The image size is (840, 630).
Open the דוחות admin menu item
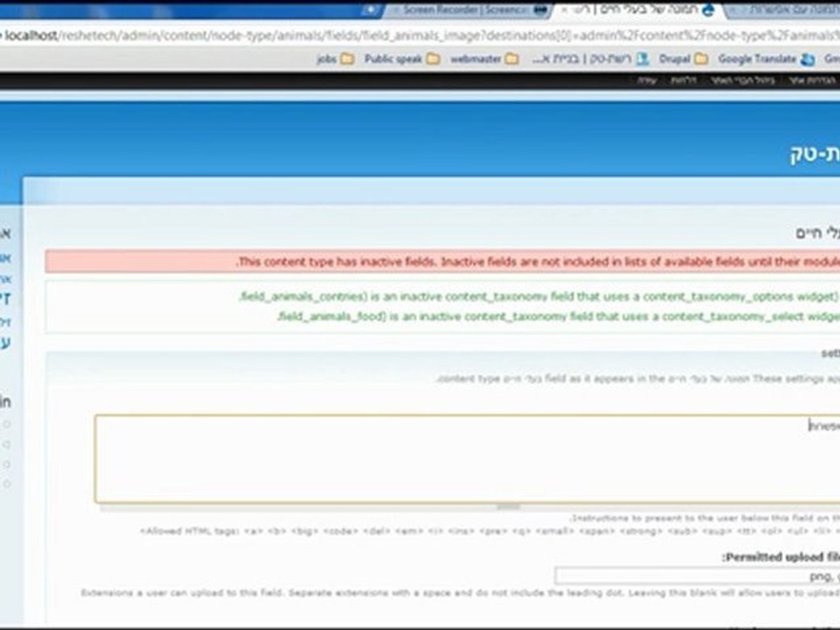[683, 80]
